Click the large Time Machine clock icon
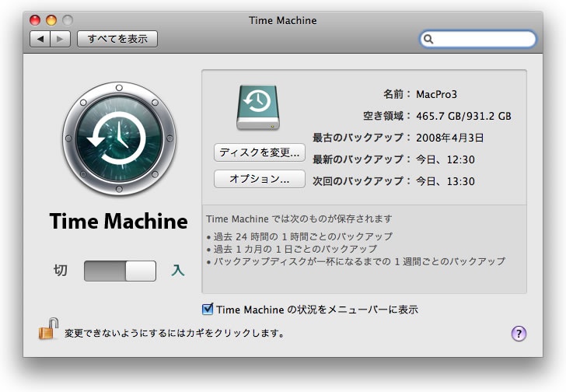Viewport: 566px width, 392px height. (119, 138)
